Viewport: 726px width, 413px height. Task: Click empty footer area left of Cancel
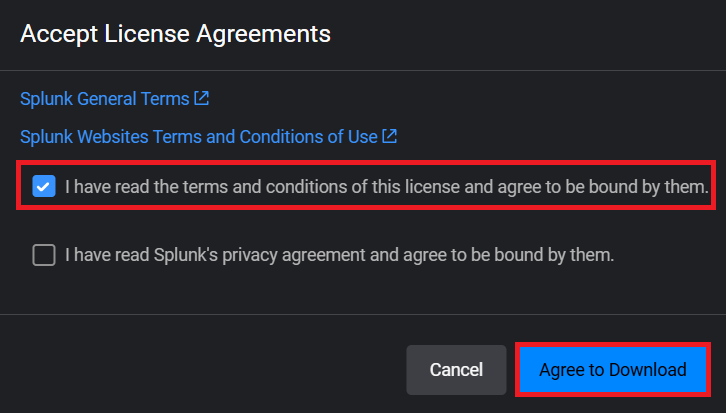(200, 369)
